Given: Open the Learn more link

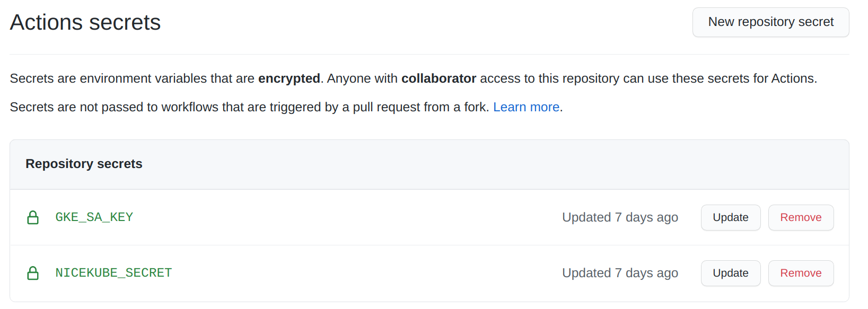Looking at the screenshot, I should point(526,107).
